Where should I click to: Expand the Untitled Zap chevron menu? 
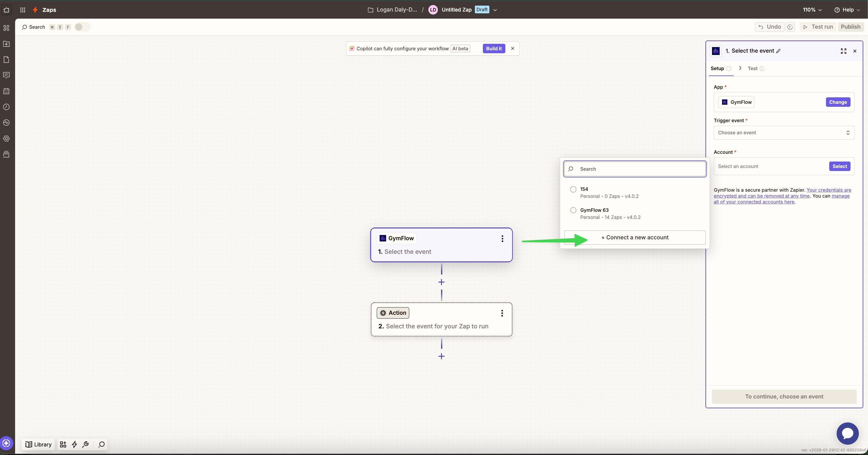click(495, 10)
